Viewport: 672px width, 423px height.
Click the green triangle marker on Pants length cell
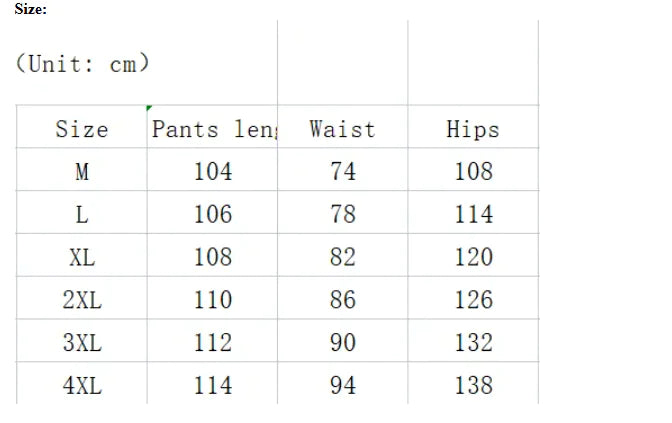[x=150, y=108]
